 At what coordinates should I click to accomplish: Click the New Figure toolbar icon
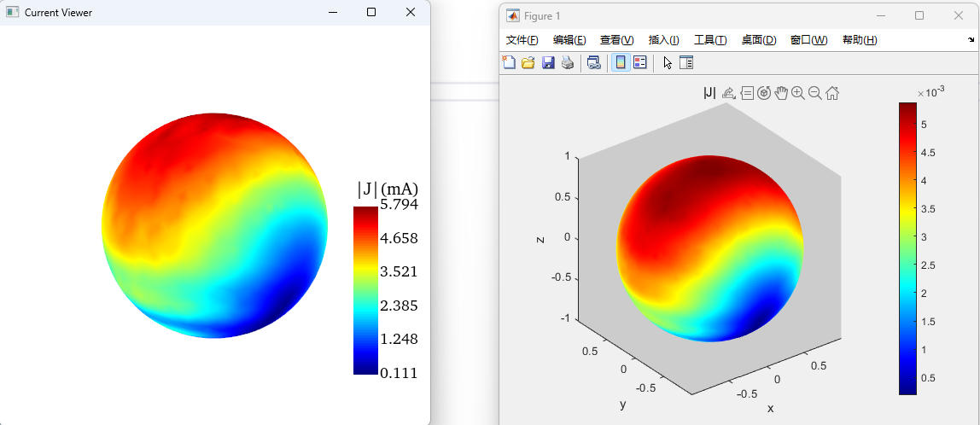click(509, 62)
